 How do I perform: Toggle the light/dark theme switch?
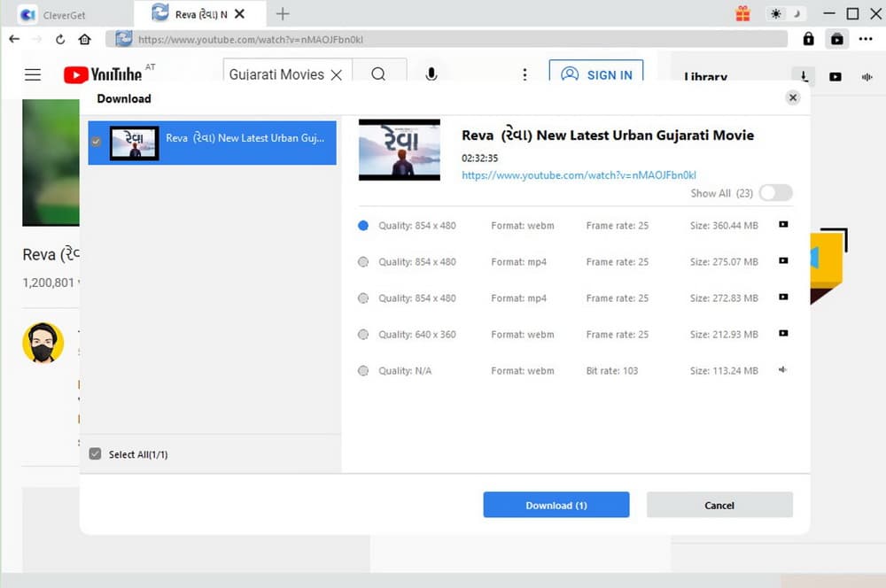[787, 13]
